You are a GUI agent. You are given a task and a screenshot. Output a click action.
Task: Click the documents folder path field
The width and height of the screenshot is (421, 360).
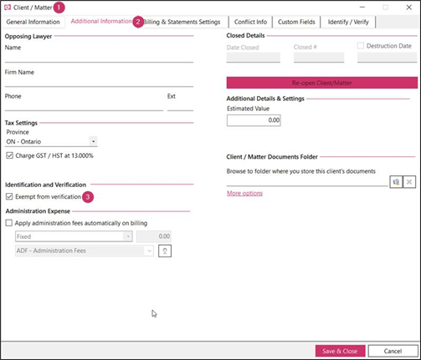[307, 182]
